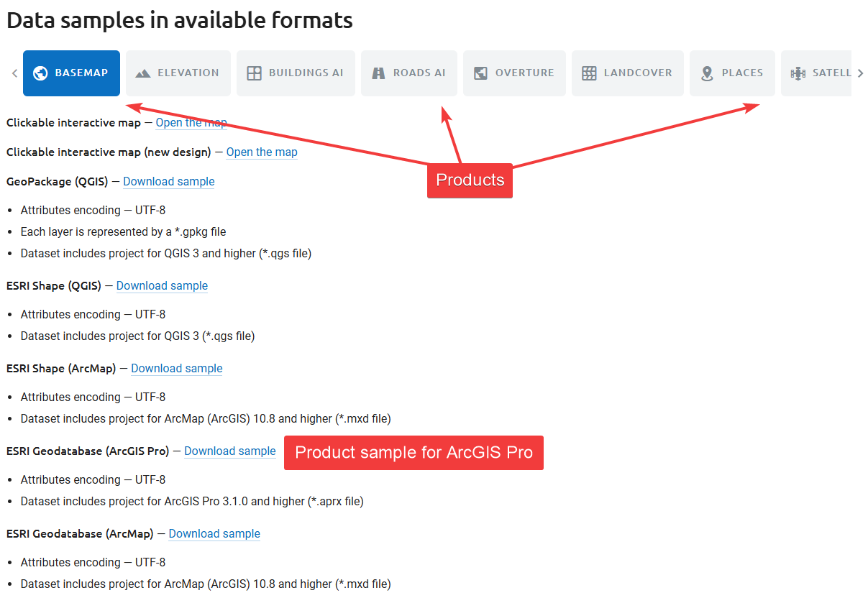Click the mountain icon for Elevation
Viewport: 868px width, 598px height.
click(x=143, y=73)
